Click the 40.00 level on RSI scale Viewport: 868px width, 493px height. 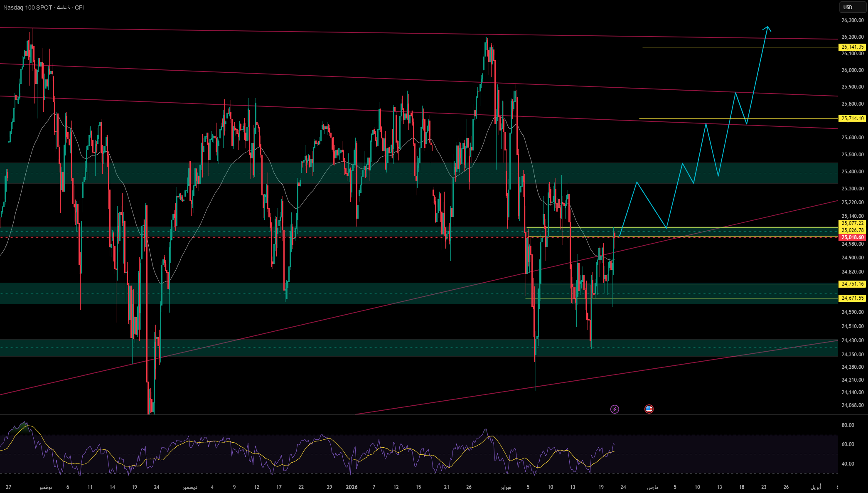(x=848, y=463)
